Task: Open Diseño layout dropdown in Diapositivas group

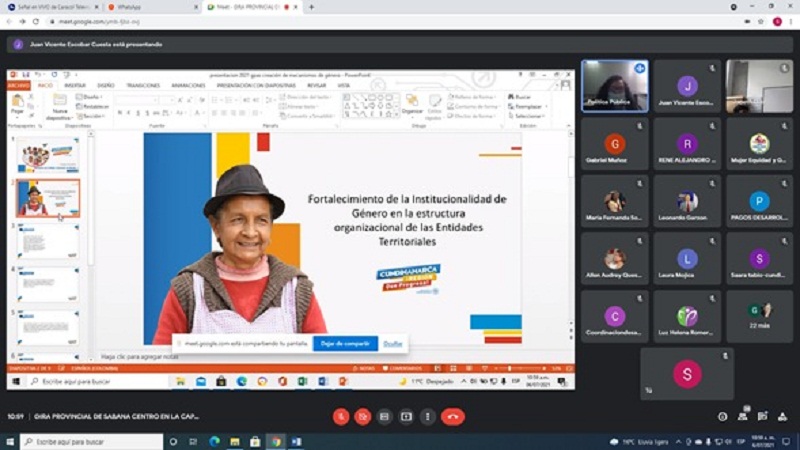Action: tap(90, 97)
